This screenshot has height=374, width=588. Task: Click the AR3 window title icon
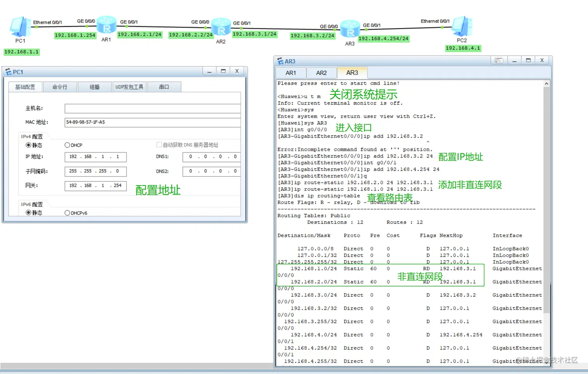point(280,61)
